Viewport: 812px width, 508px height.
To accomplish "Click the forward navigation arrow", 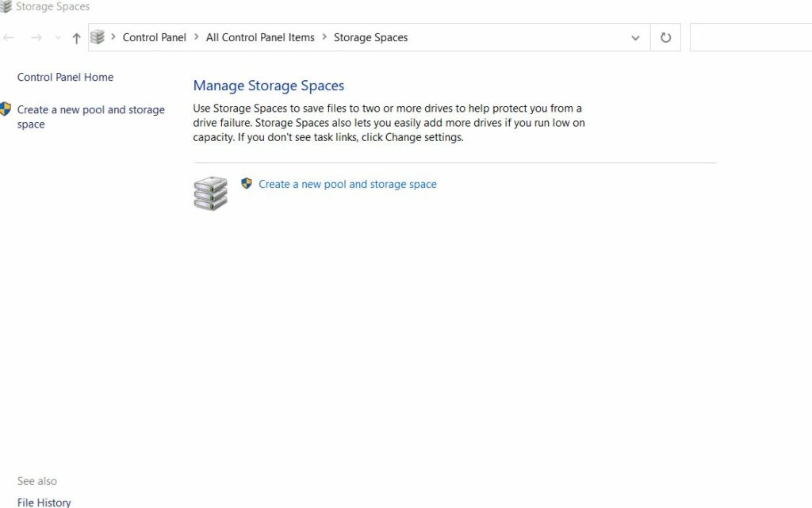I will click(36, 36).
